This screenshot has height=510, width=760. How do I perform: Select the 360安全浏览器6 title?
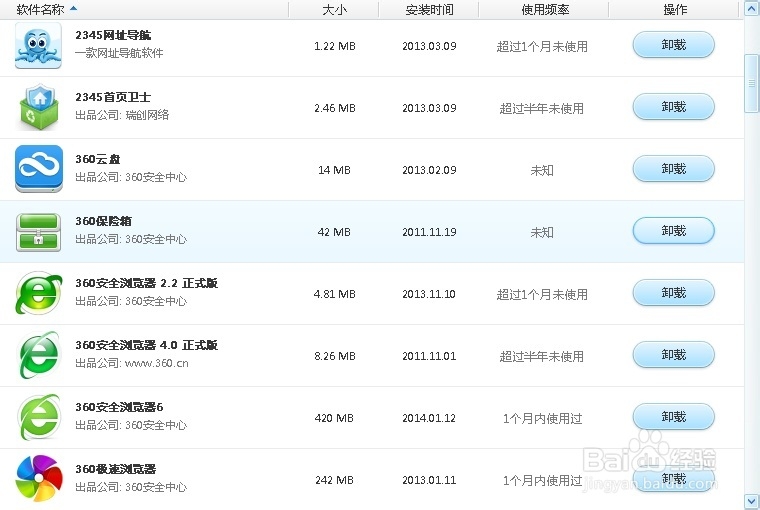tap(119, 407)
